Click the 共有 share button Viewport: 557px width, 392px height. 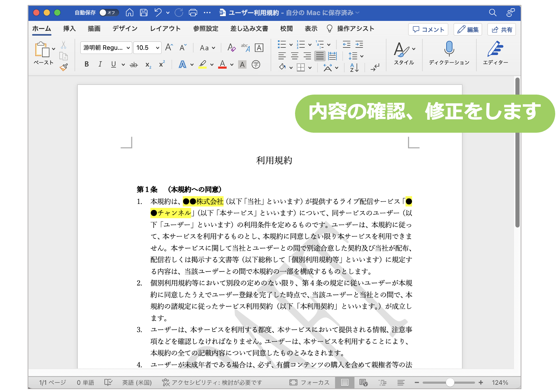pos(502,29)
